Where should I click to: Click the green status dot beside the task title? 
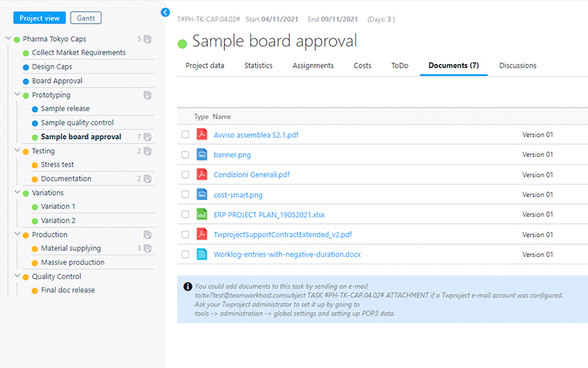point(182,43)
